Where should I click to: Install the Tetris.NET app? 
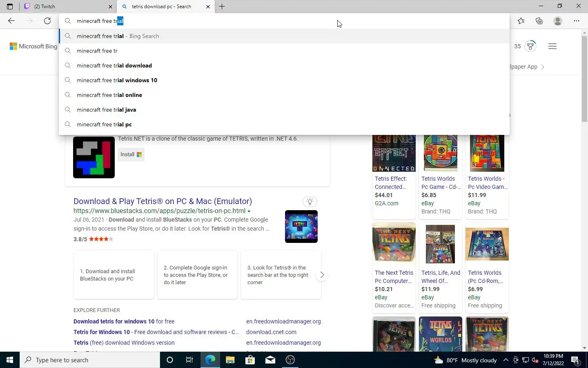pos(131,155)
